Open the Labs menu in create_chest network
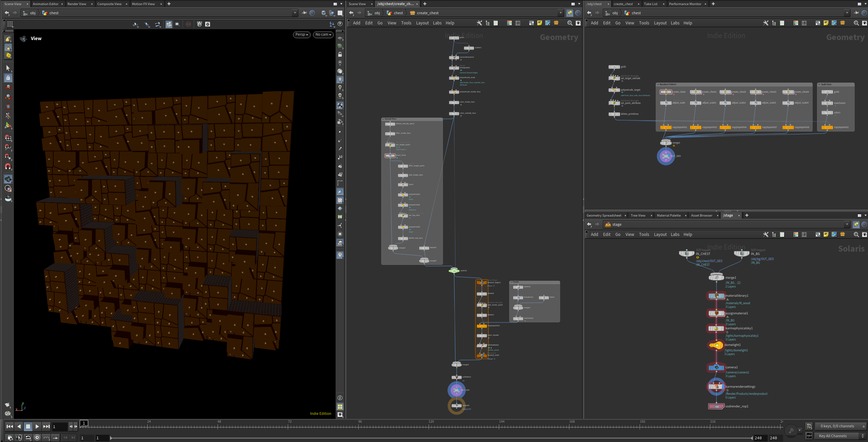The height and width of the screenshot is (442, 868). coord(437,23)
